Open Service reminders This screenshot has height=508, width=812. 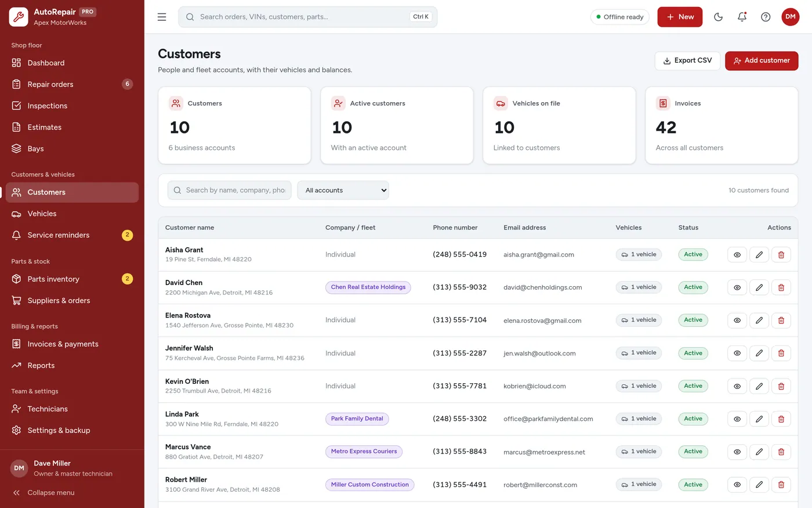click(72, 235)
